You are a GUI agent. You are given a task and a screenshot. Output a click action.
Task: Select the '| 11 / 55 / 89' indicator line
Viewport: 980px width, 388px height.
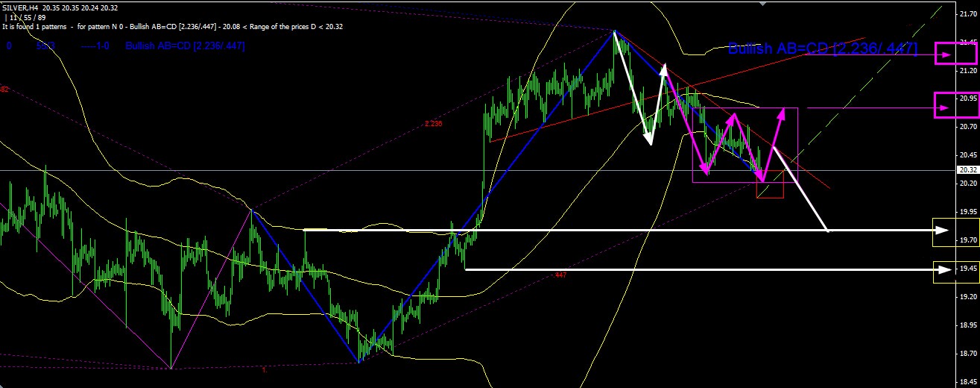25,16
